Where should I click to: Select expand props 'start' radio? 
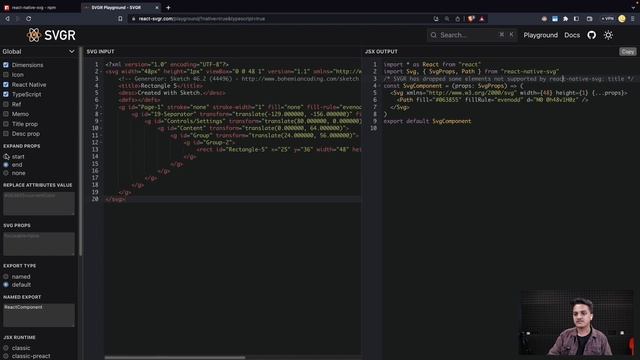click(6, 157)
